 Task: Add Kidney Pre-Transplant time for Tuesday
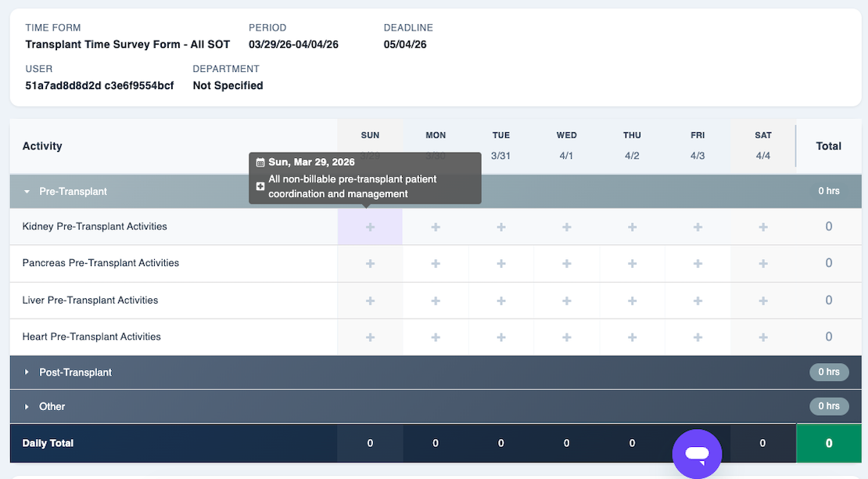[x=501, y=227]
